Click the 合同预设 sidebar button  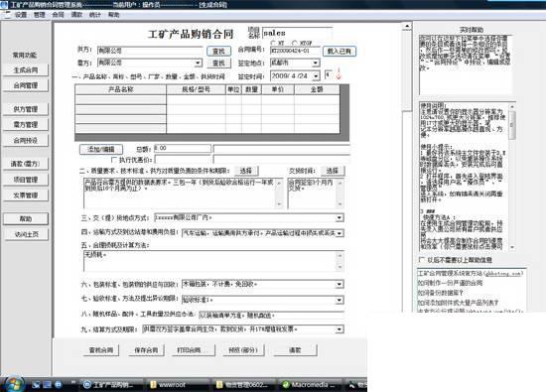[26, 140]
